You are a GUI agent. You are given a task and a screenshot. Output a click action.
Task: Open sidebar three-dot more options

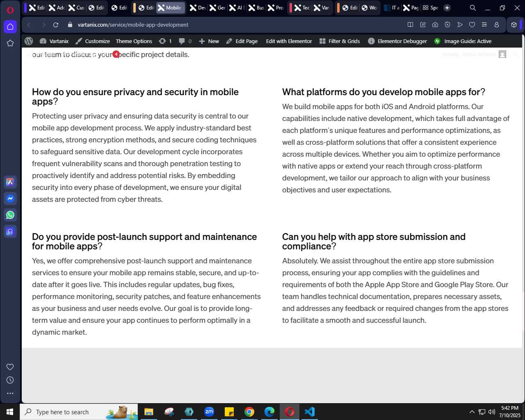(10, 393)
